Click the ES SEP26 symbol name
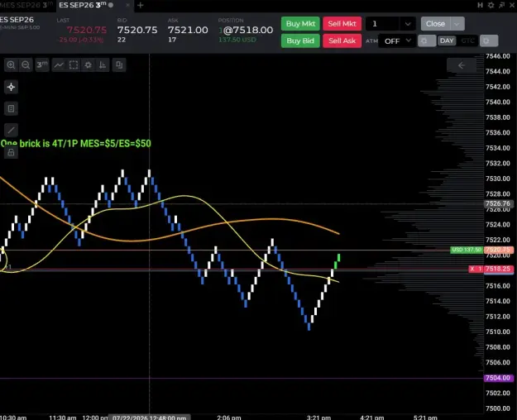This screenshot has height=420, width=517. pos(17,20)
